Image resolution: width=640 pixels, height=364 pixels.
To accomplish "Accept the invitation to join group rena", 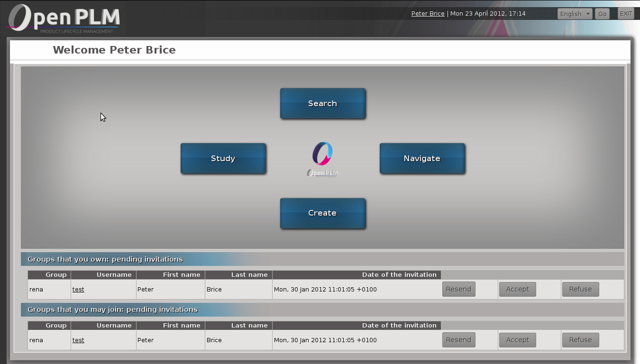I will (517, 340).
